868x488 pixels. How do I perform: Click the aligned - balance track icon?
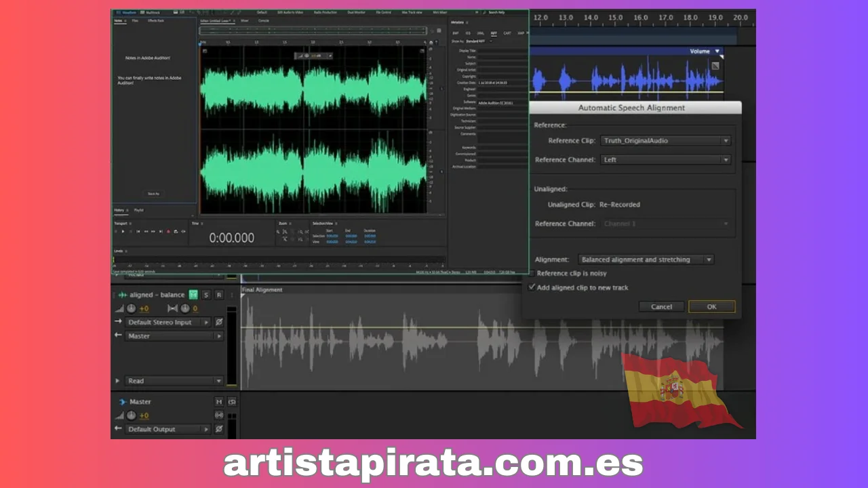click(123, 295)
